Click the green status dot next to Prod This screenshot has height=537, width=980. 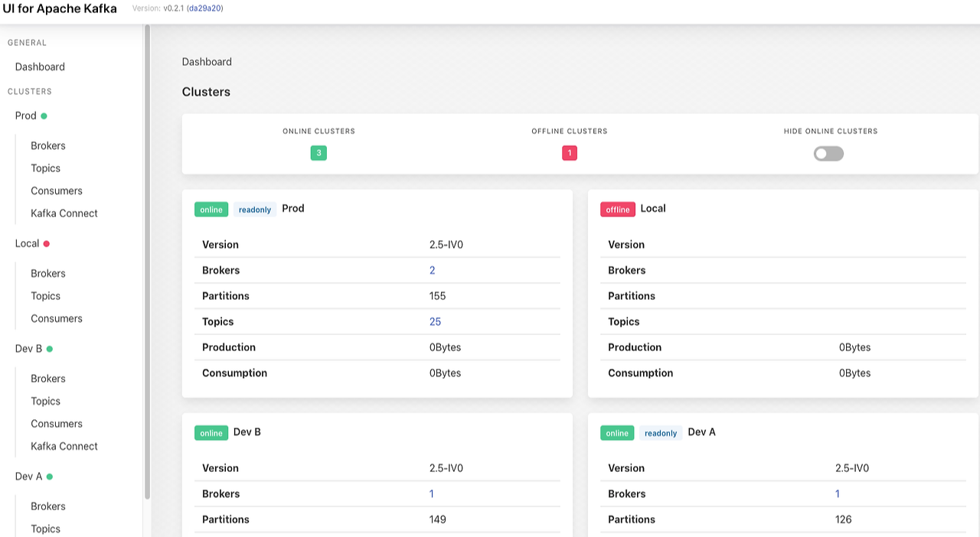44,116
